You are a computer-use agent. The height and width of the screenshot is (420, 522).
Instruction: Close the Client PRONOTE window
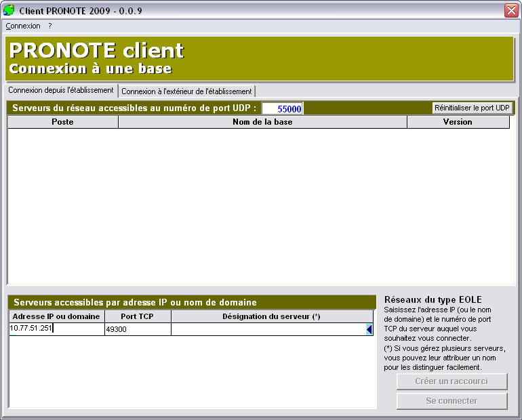pyautogui.click(x=511, y=10)
